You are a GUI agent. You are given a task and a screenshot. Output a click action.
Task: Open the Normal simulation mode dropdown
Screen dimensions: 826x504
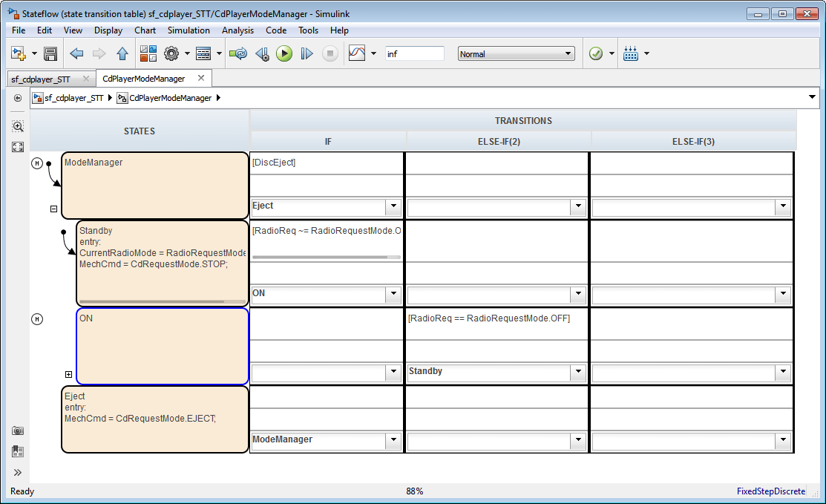[516, 53]
